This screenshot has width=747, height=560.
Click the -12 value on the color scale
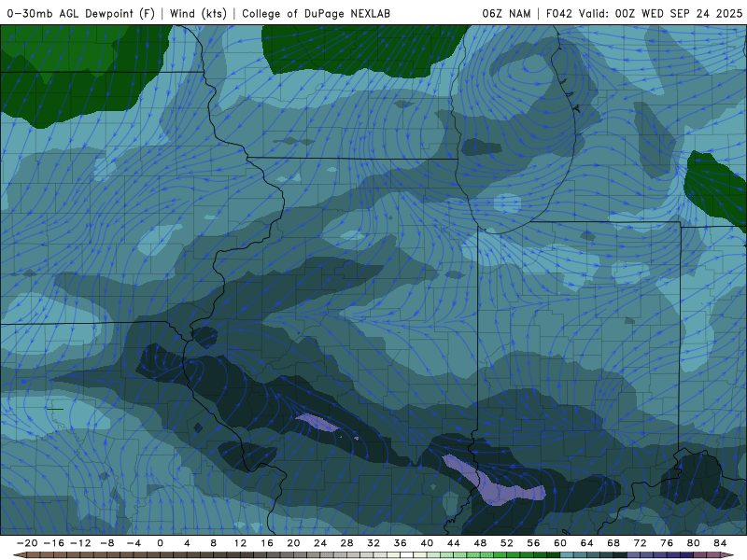[80, 543]
